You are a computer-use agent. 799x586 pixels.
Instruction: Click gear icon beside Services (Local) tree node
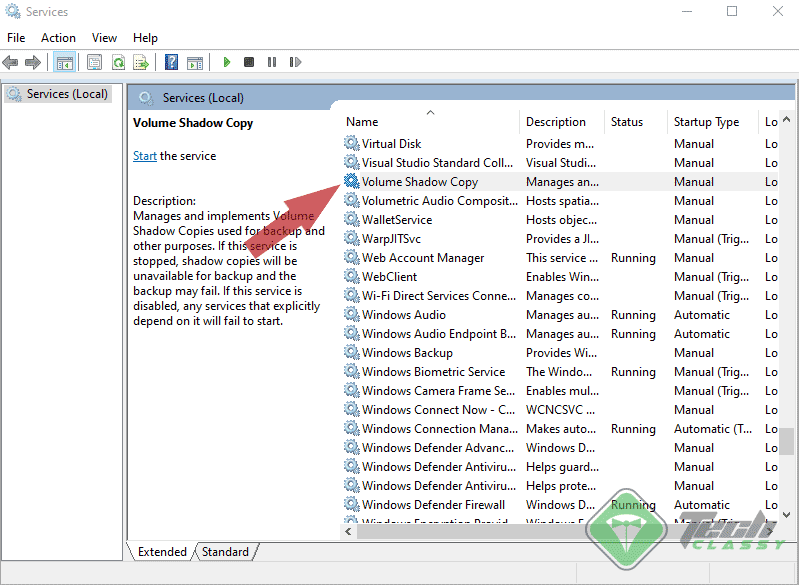pyautogui.click(x=14, y=94)
